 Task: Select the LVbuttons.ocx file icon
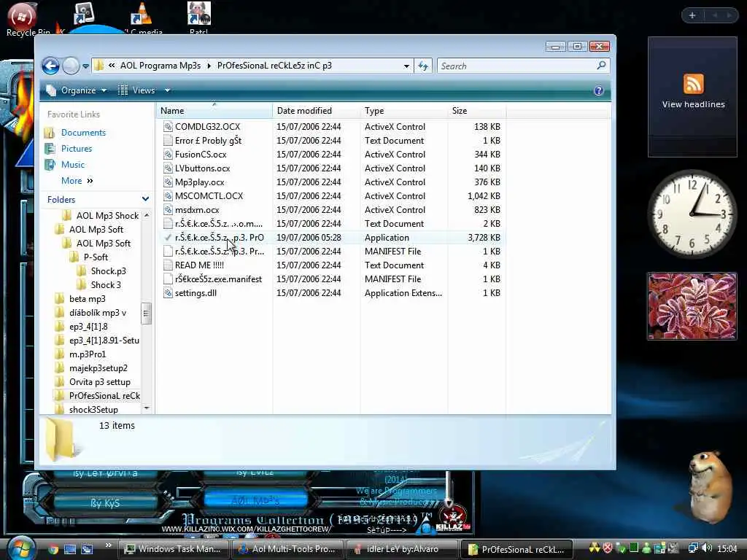(x=168, y=168)
